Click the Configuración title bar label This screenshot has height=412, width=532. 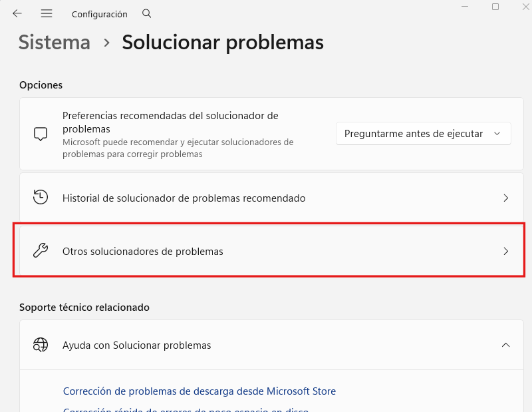99,13
